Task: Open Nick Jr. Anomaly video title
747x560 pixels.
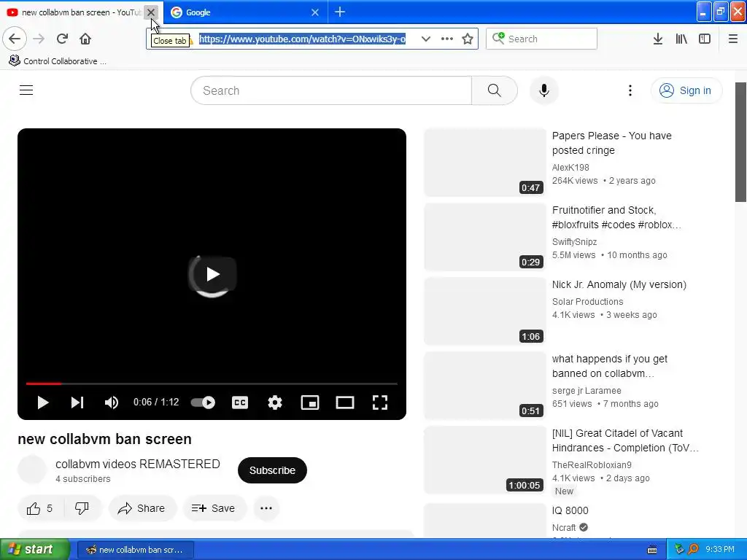Action: tap(619, 284)
